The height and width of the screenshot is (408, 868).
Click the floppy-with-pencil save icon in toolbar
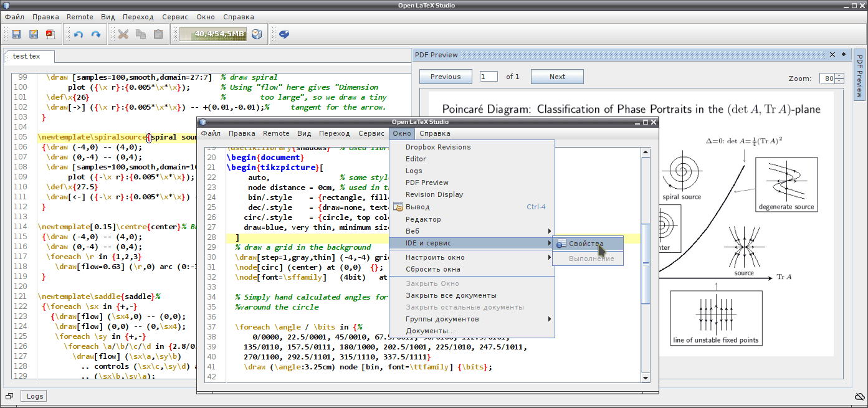34,34
